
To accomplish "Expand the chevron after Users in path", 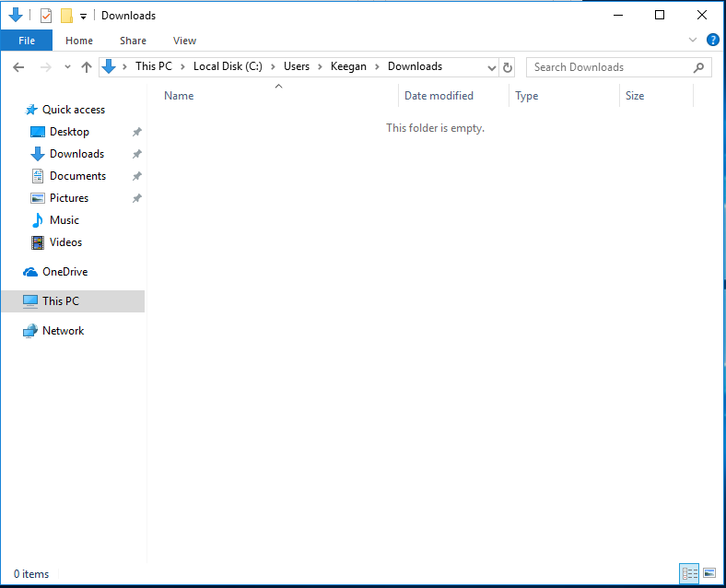I will (320, 67).
